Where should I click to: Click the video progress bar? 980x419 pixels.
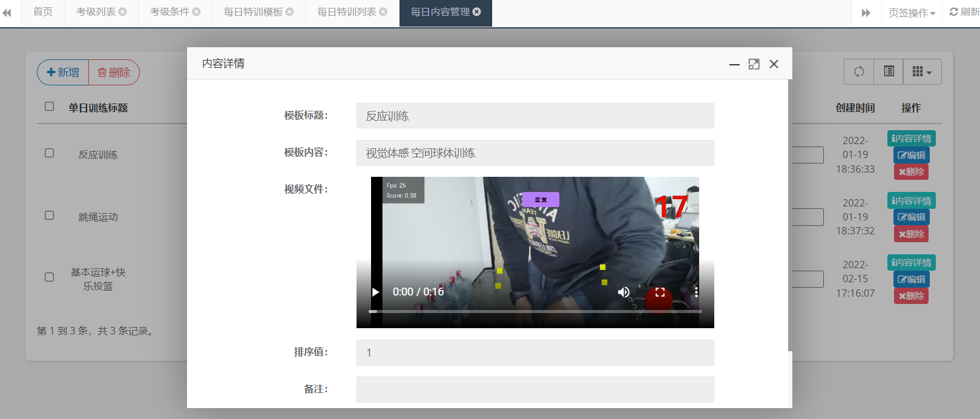535,311
